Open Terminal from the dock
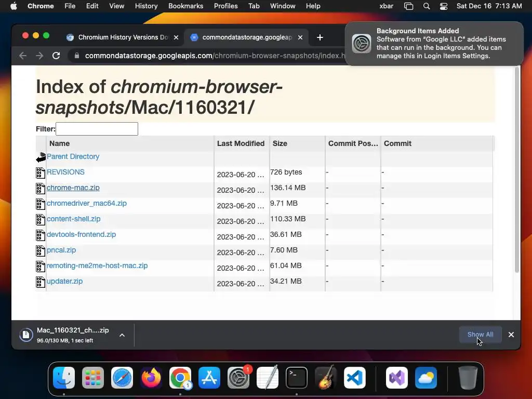 click(x=297, y=378)
